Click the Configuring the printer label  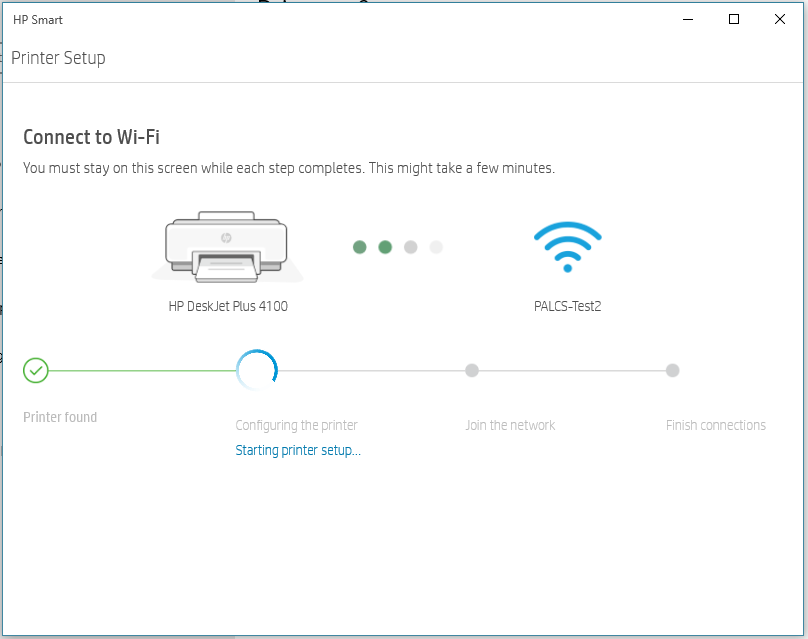(x=296, y=425)
